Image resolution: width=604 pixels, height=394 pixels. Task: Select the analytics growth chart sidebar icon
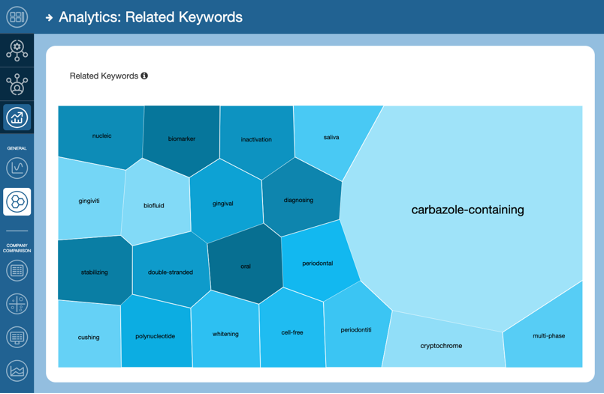(x=17, y=117)
